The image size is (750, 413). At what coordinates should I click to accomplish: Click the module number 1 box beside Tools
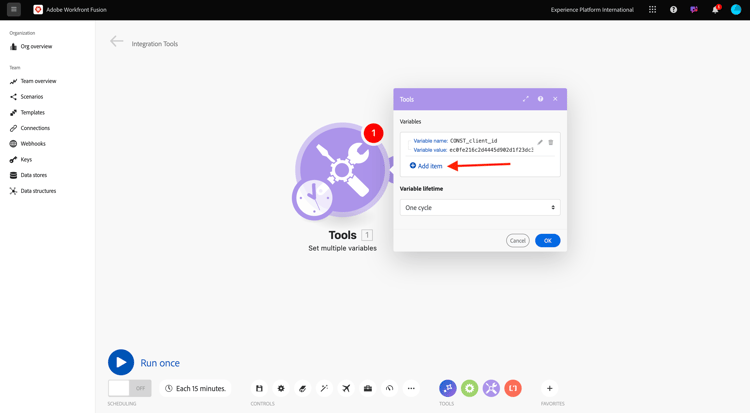tap(367, 235)
